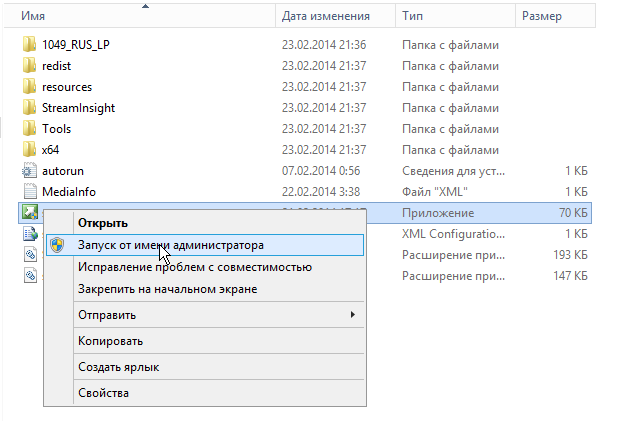The height and width of the screenshot is (421, 621).
Task: Click the MediaInfo XML file icon
Action: (x=29, y=192)
